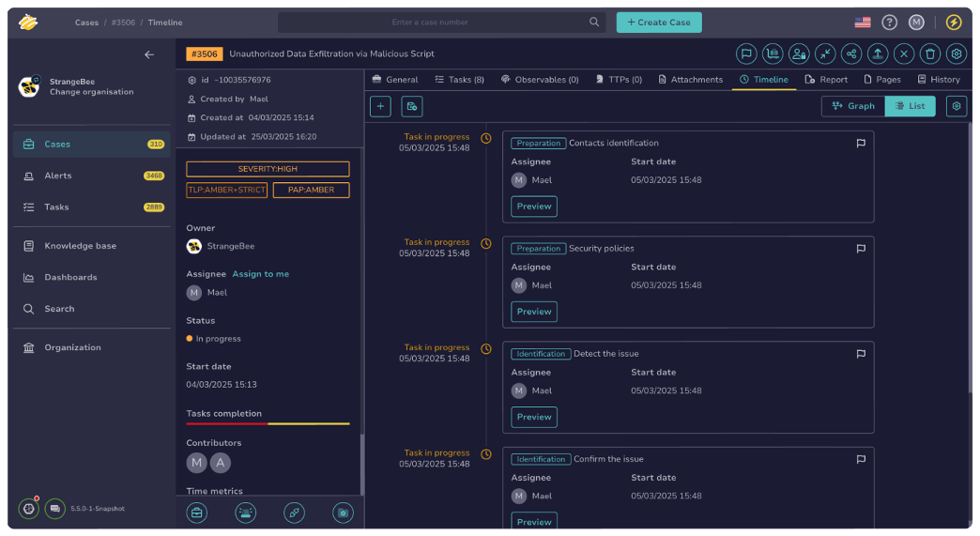Click the TLP:AMBER+STRICT tag
This screenshot has width=980, height=536.
(x=227, y=190)
